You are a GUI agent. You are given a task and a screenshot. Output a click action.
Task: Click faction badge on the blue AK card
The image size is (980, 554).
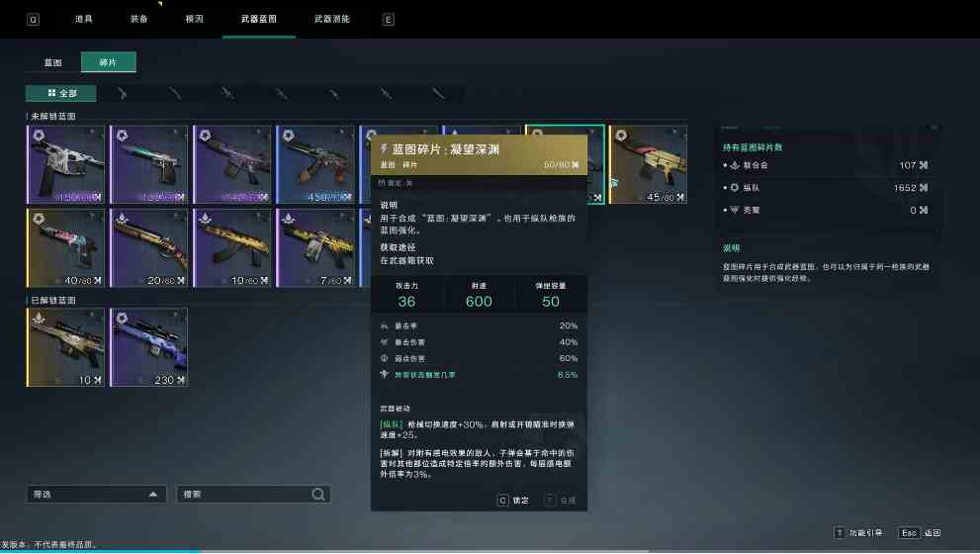[288, 136]
